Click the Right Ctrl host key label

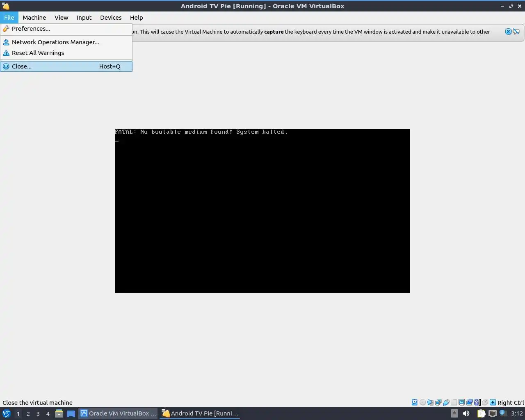pyautogui.click(x=511, y=403)
